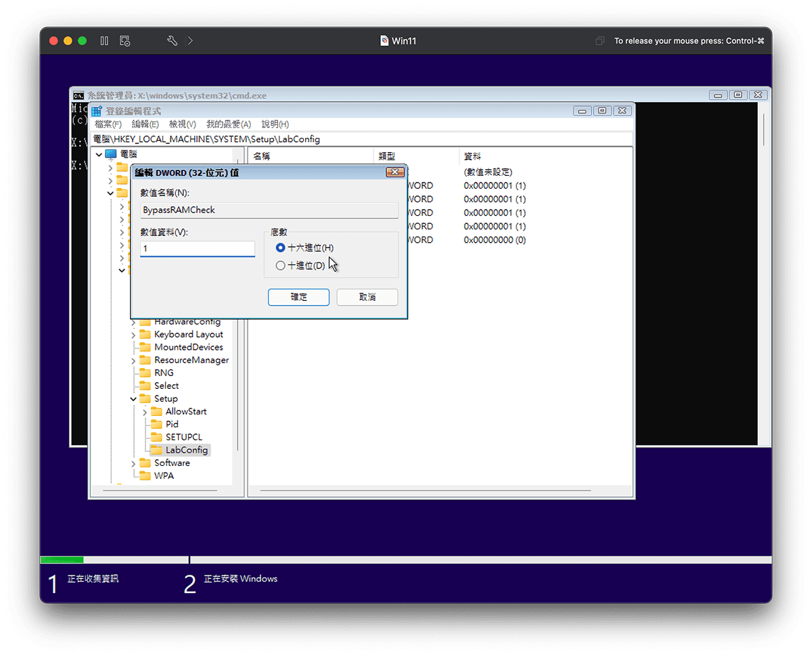This screenshot has width=812, height=656.
Task: Click the wrench settings icon in VMware toolbar
Action: click(x=172, y=41)
